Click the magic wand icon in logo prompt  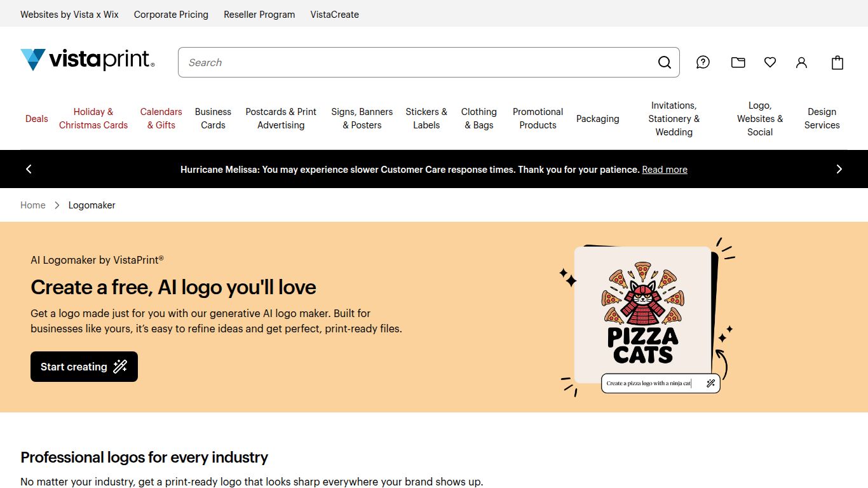[x=710, y=383]
